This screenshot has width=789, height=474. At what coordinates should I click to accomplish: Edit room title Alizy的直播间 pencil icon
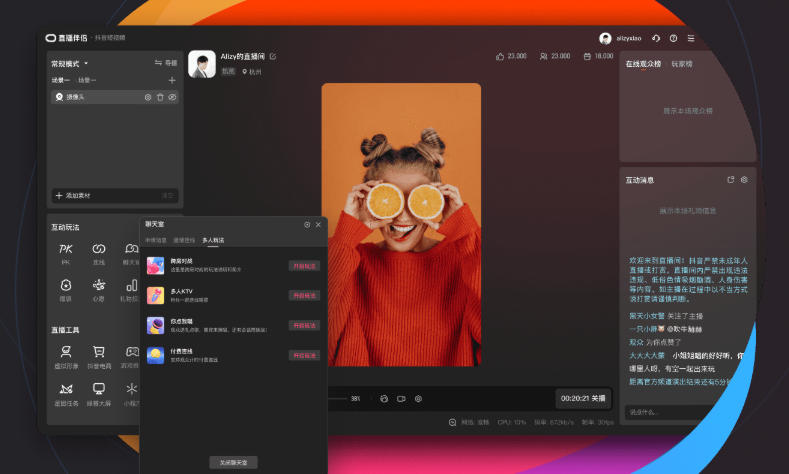273,56
